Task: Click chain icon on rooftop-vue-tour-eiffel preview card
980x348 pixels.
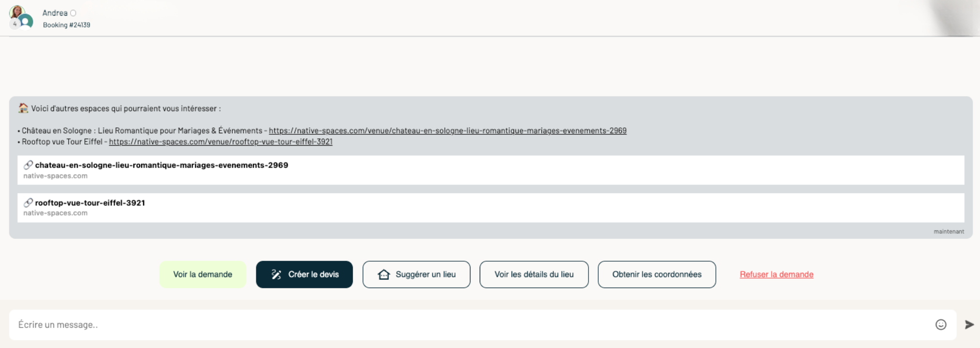Action: pyautogui.click(x=28, y=203)
